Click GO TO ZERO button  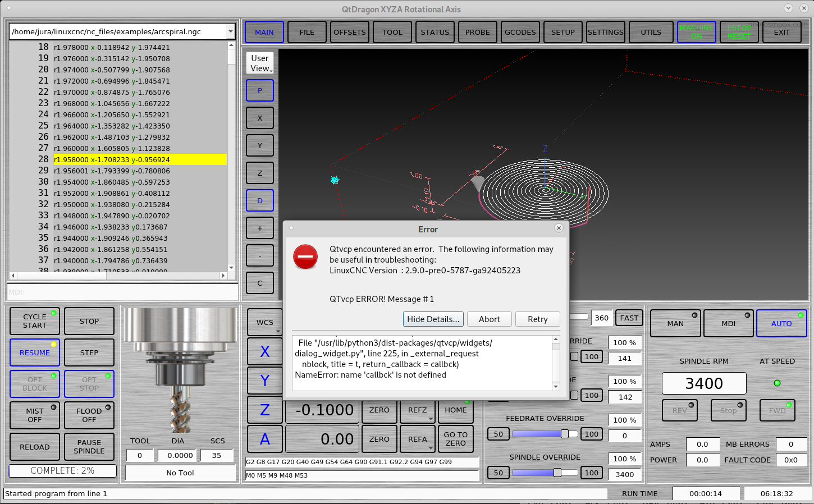click(x=456, y=439)
